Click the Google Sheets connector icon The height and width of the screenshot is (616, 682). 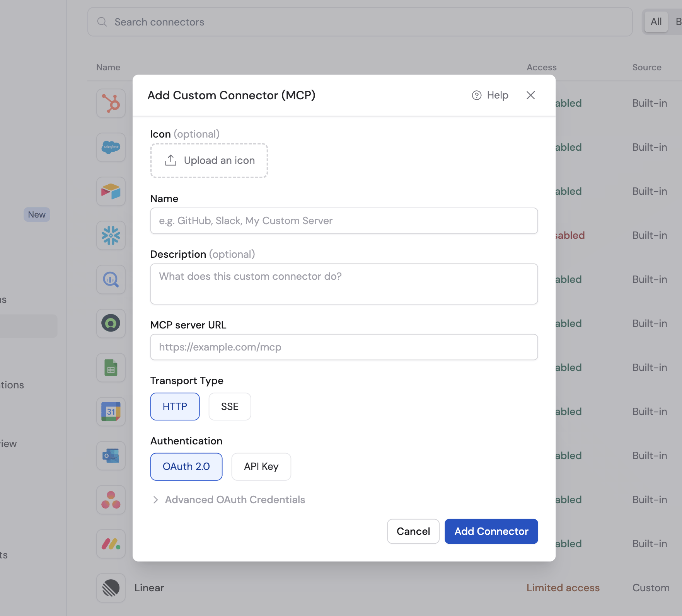point(111,368)
